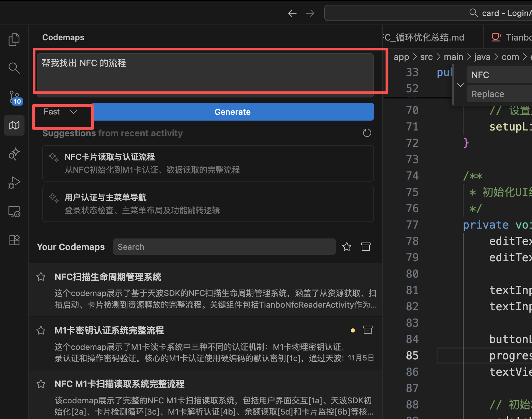Star the NFC扫描生命周期管理系统 codemap
The height and width of the screenshot is (419, 532).
tap(41, 277)
